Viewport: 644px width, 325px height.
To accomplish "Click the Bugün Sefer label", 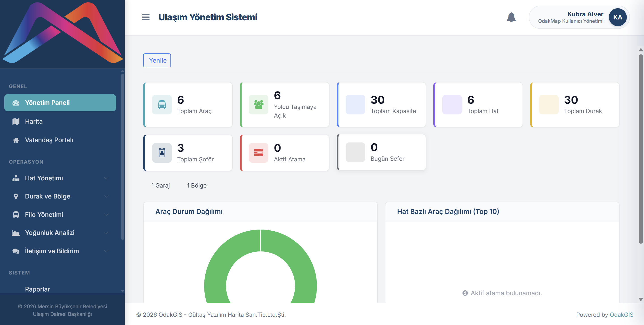I will [x=387, y=159].
